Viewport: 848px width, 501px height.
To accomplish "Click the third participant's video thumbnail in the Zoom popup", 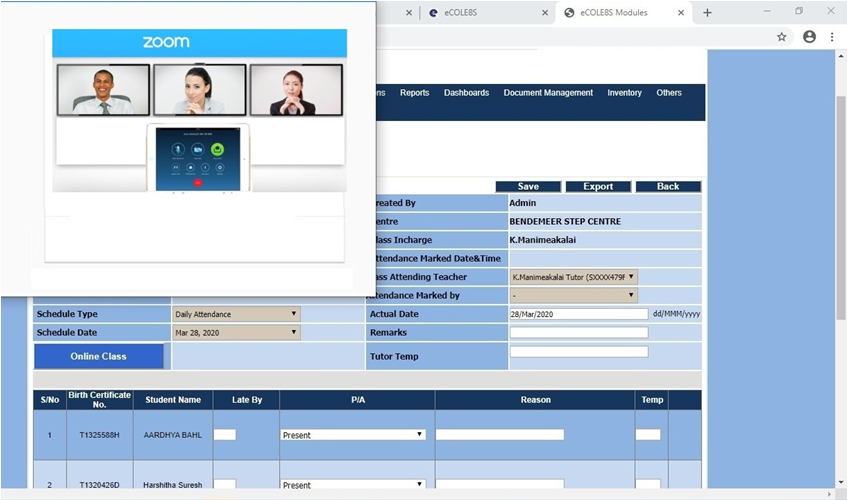I will click(296, 90).
